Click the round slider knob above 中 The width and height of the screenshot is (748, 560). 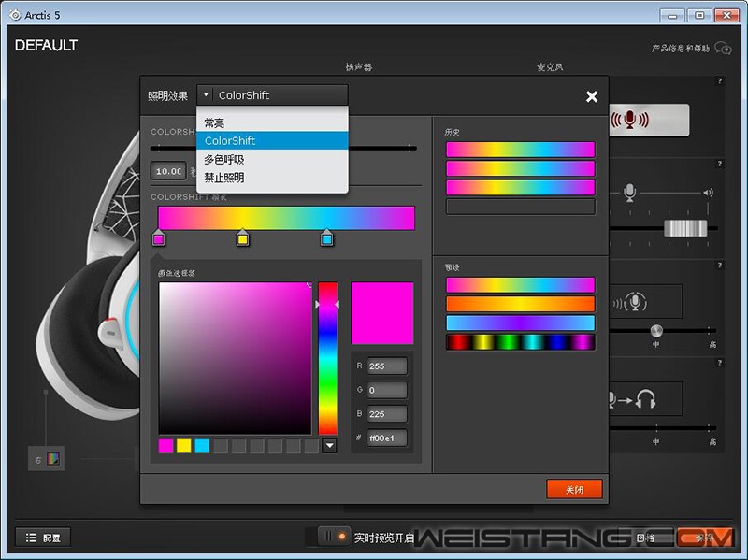[656, 331]
